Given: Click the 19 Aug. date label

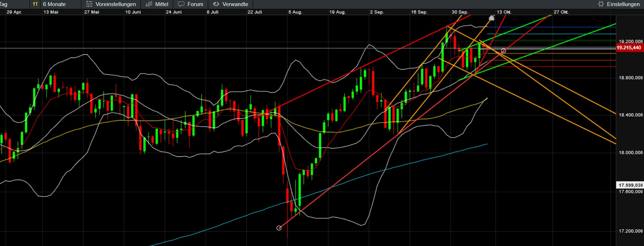Looking at the screenshot, I should click(337, 12).
